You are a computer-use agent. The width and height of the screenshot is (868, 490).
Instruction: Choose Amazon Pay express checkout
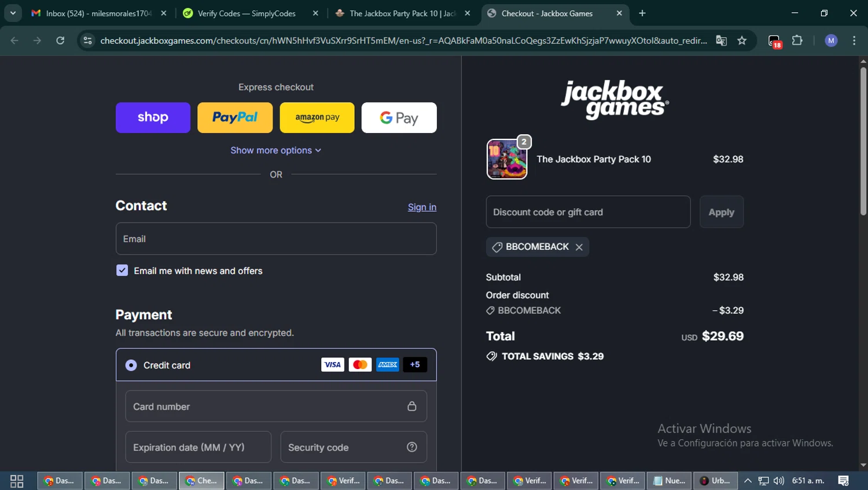coord(317,117)
